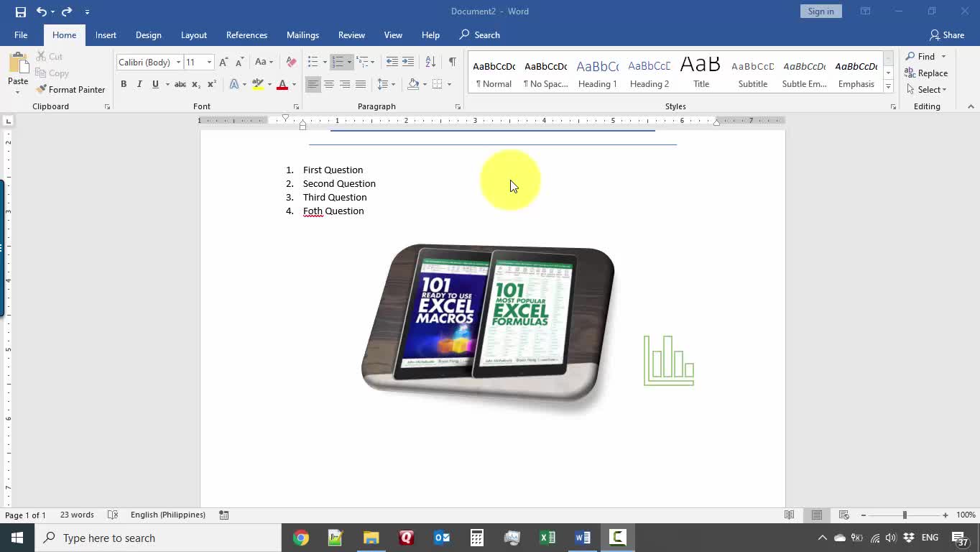980x552 pixels.
Task: Click the Increase Indent icon
Action: 408,62
